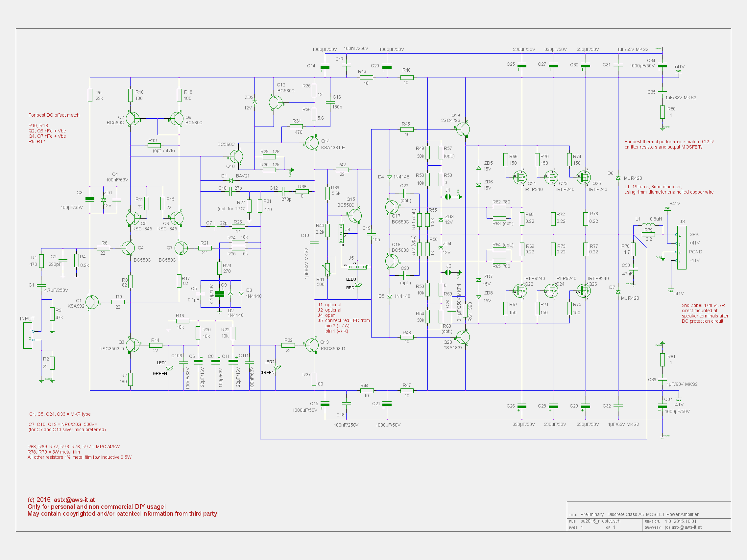Click the schematic title in title block
Screen dimensions: 747x560
tap(639, 514)
